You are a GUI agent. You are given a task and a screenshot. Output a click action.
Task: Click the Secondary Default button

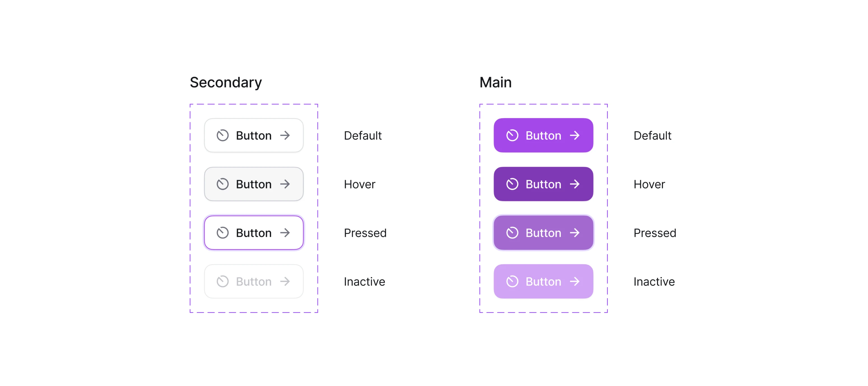(x=253, y=135)
